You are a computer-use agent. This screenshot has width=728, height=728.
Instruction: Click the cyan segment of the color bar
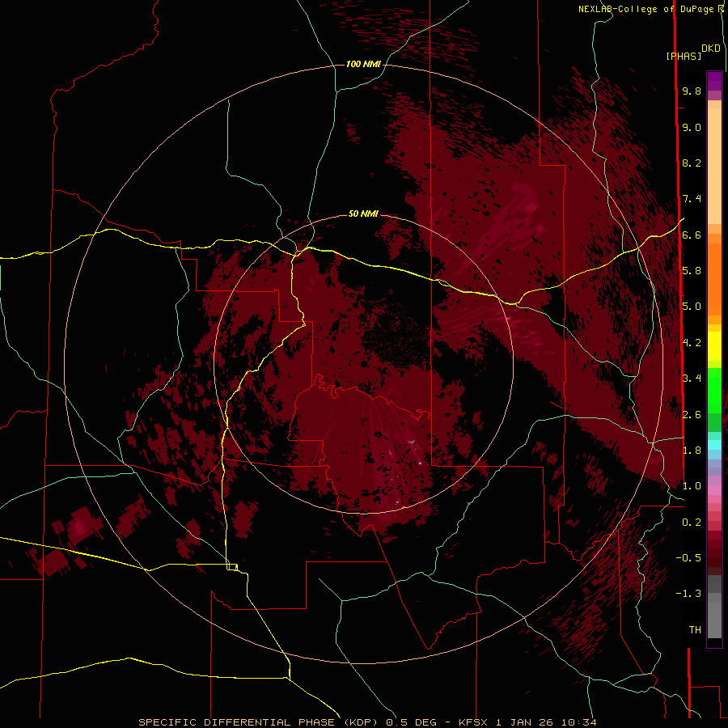(714, 445)
